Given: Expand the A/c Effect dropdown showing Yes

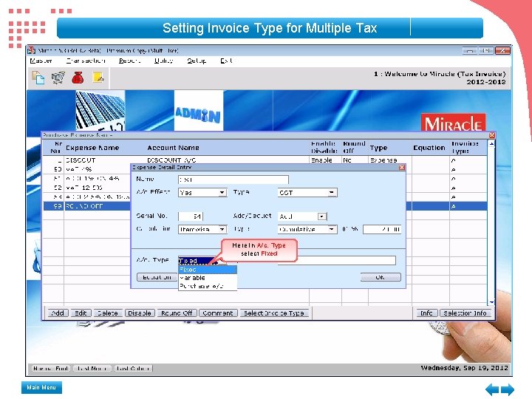Looking at the screenshot, I should 222,193.
